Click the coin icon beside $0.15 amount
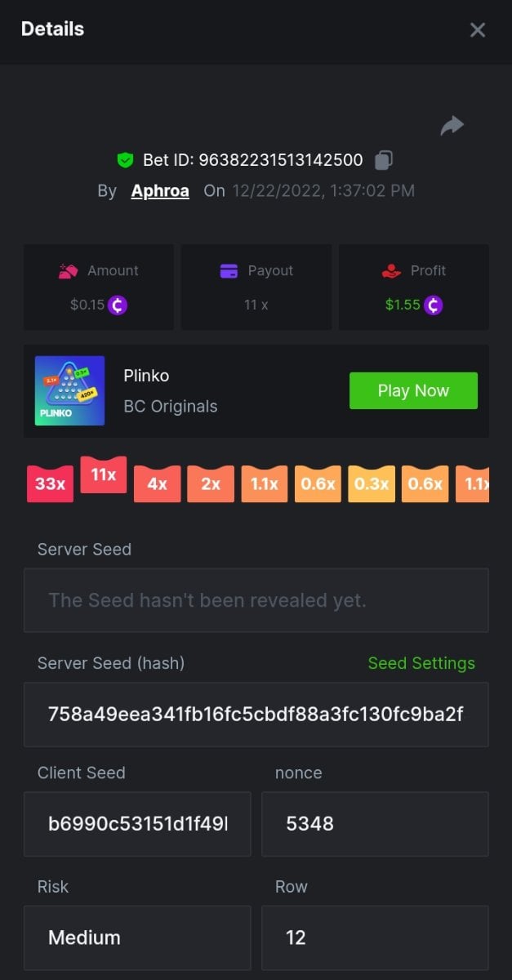 (118, 305)
